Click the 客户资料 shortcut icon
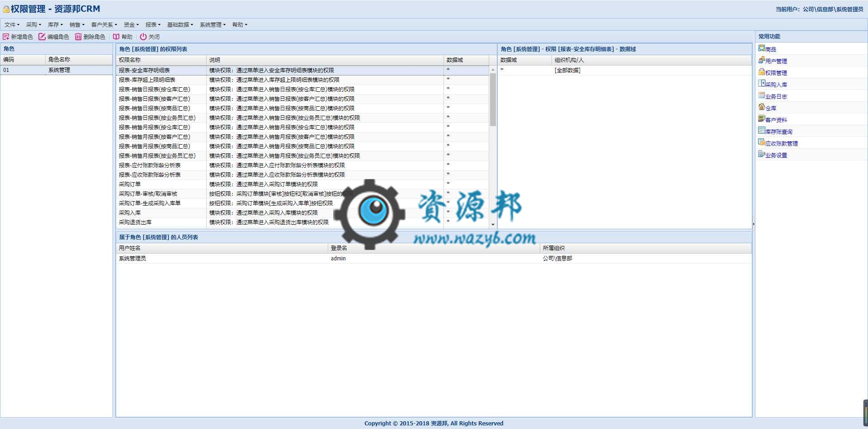The image size is (868, 429). (x=762, y=118)
